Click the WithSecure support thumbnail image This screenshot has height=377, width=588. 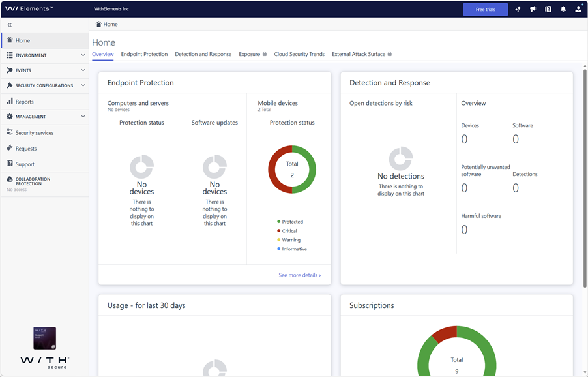click(x=44, y=338)
